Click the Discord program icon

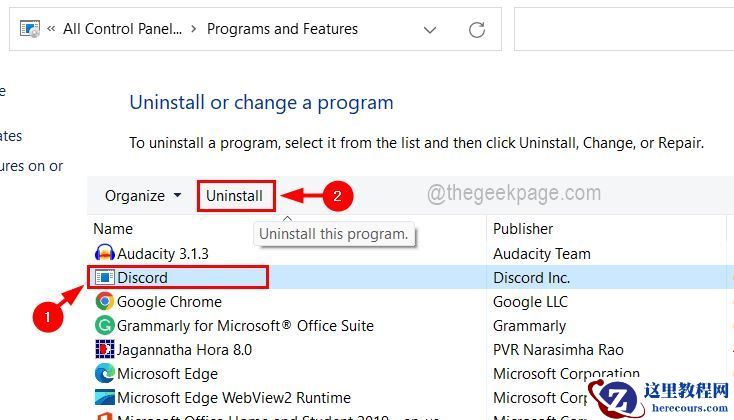coord(104,277)
